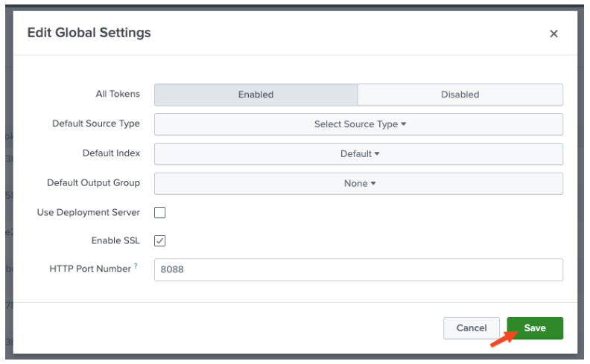Open the Default Output Group dropdown
Screen dimensions: 590x364
coord(358,183)
